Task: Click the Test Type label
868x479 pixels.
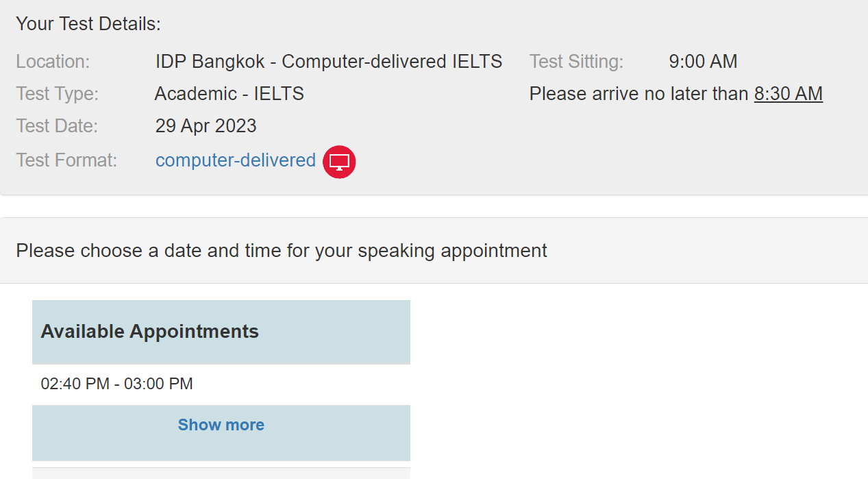Action: pos(57,94)
